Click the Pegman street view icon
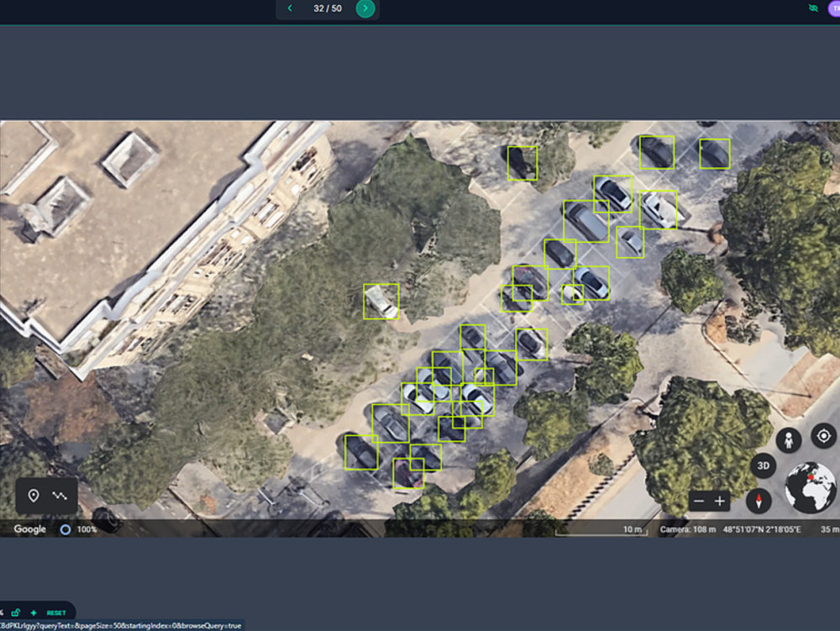 click(788, 439)
